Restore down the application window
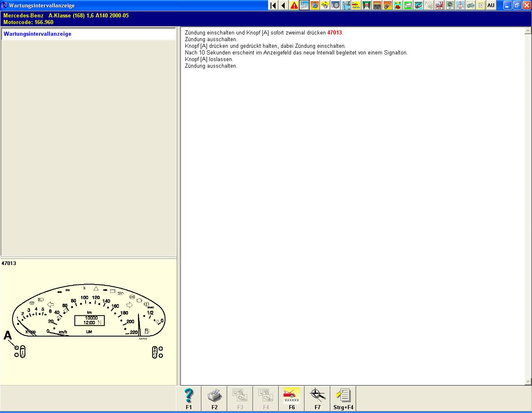Screen dimensions: 532x413 517,5
